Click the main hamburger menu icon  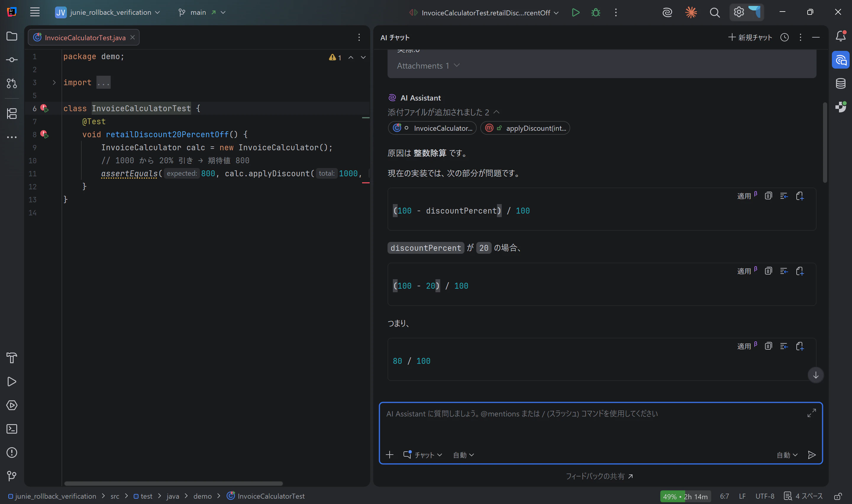point(35,12)
